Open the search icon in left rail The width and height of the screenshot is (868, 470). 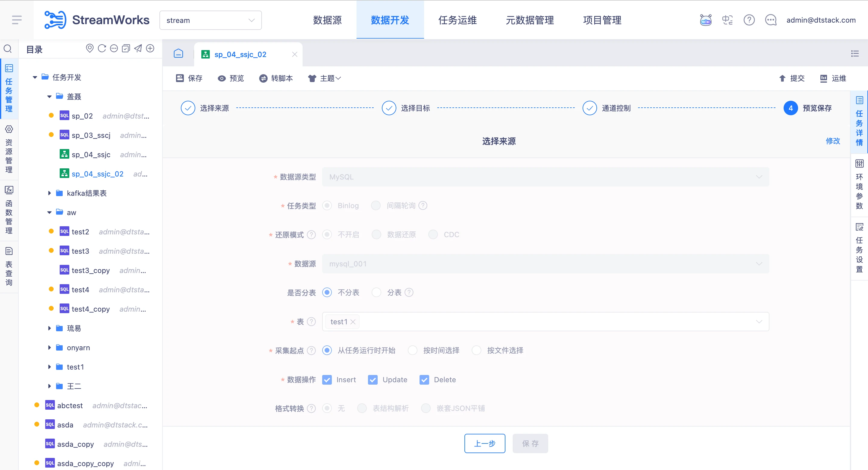pyautogui.click(x=8, y=49)
